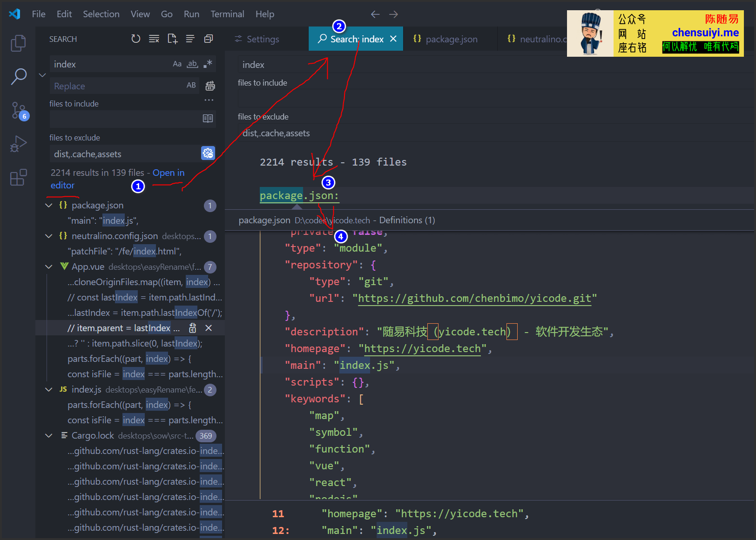Replace the '// item.parent = lastIndex' match

click(x=192, y=328)
